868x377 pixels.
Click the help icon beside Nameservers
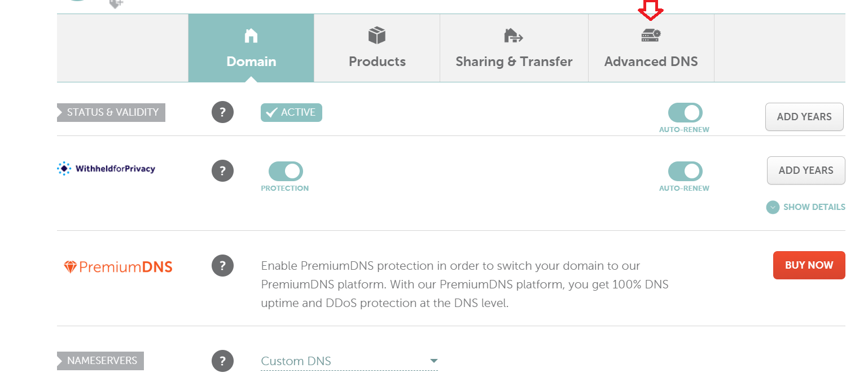[x=222, y=361]
